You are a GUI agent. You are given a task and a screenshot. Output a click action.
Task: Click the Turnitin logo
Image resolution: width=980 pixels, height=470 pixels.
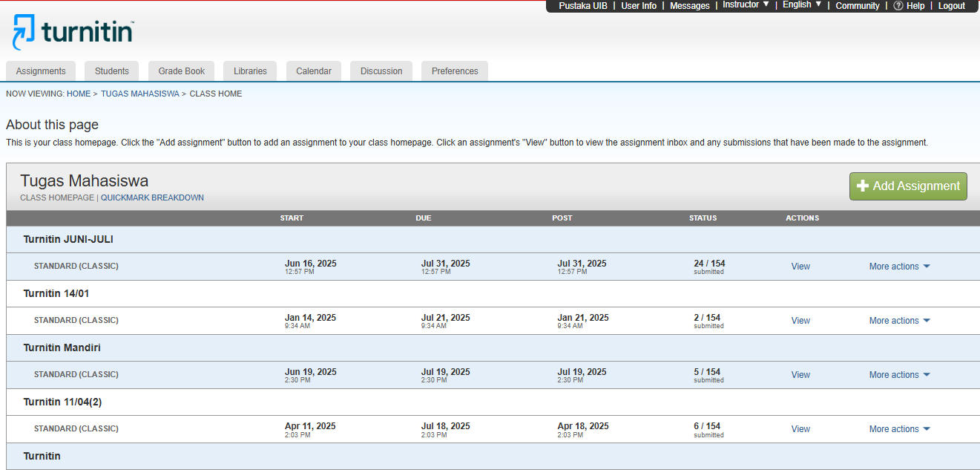pos(73,32)
